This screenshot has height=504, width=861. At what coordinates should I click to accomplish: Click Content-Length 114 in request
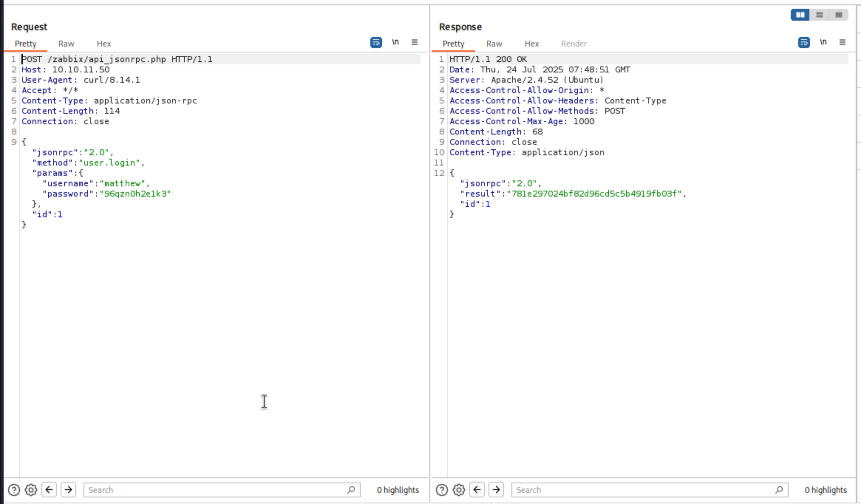(71, 111)
